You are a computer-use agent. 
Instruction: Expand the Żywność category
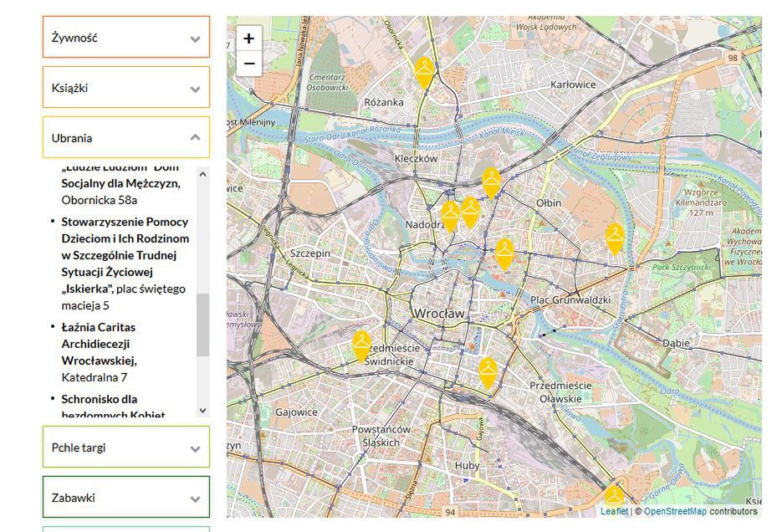click(x=126, y=38)
